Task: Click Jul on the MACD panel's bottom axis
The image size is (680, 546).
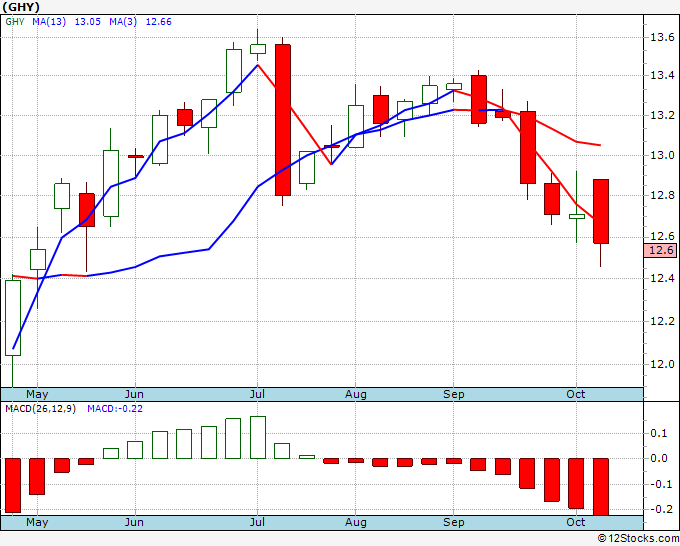Action: pyautogui.click(x=257, y=522)
